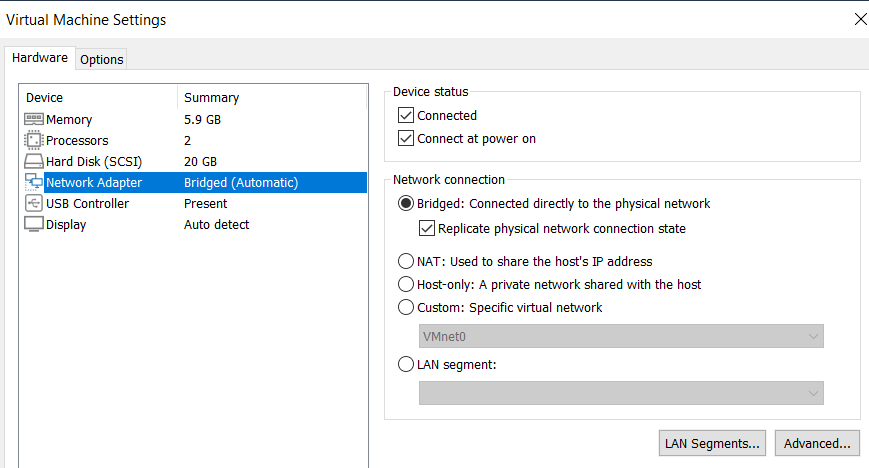Click the Memory chip icon
This screenshot has height=468, width=869.
pyautogui.click(x=33, y=120)
